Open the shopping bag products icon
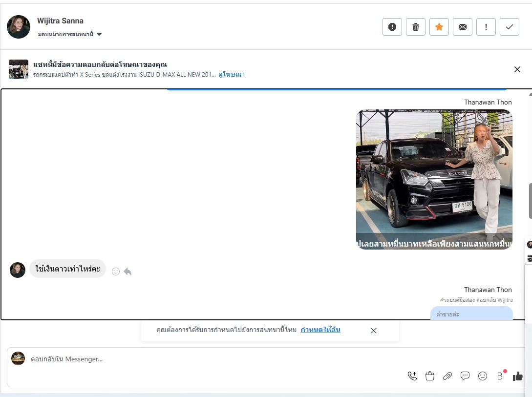The width and height of the screenshot is (532, 397). (430, 376)
